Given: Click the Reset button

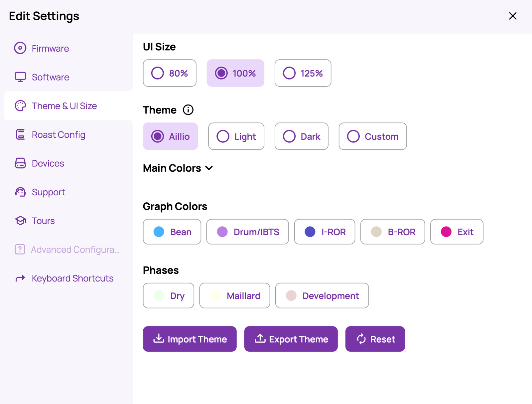Looking at the screenshot, I should (375, 339).
